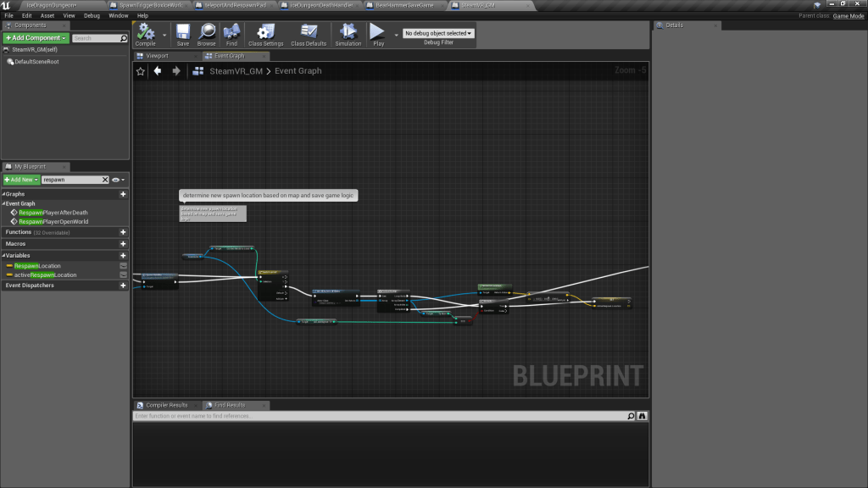868x488 pixels.
Task: Open the My Blueprint view options eye
Action: pos(117,180)
